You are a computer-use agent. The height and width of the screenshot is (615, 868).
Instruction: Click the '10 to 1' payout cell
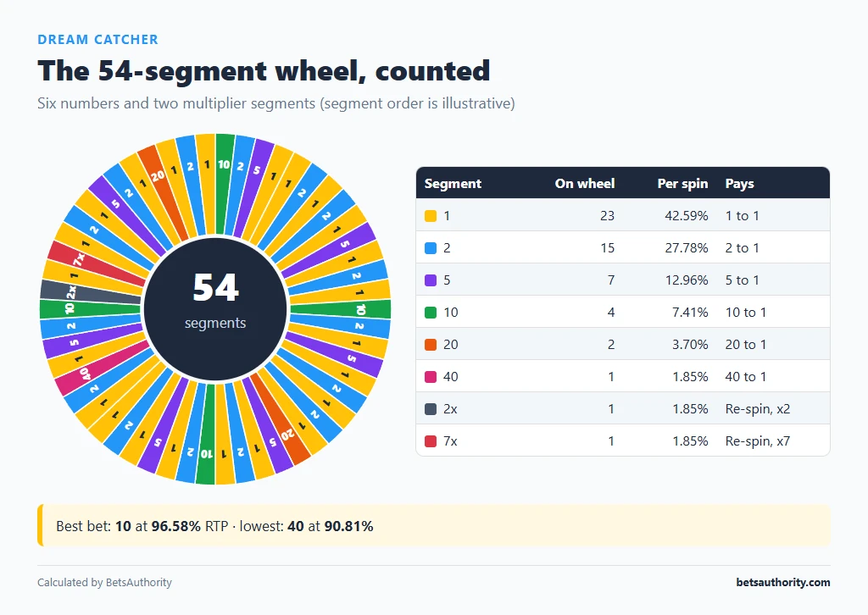tap(746, 313)
